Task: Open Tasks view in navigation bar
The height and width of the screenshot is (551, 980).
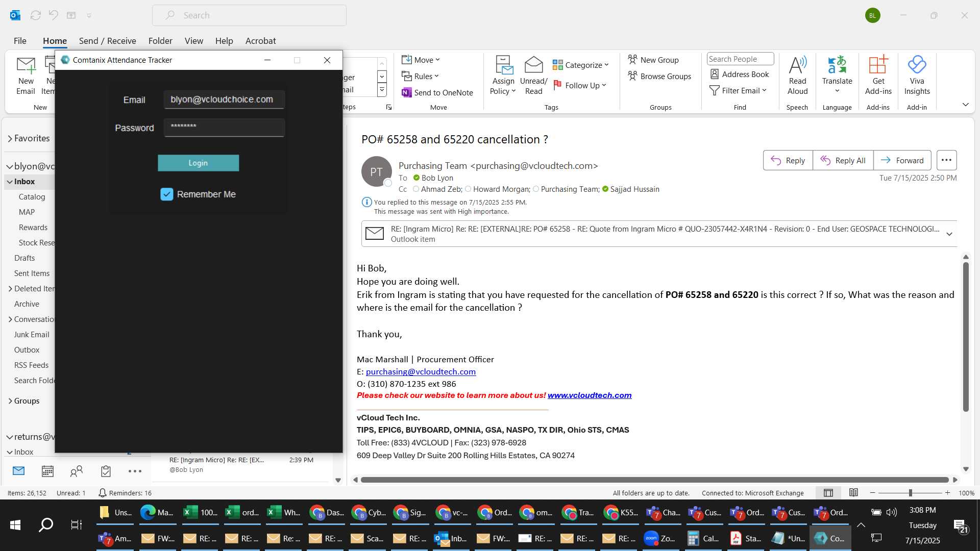Action: pyautogui.click(x=106, y=471)
